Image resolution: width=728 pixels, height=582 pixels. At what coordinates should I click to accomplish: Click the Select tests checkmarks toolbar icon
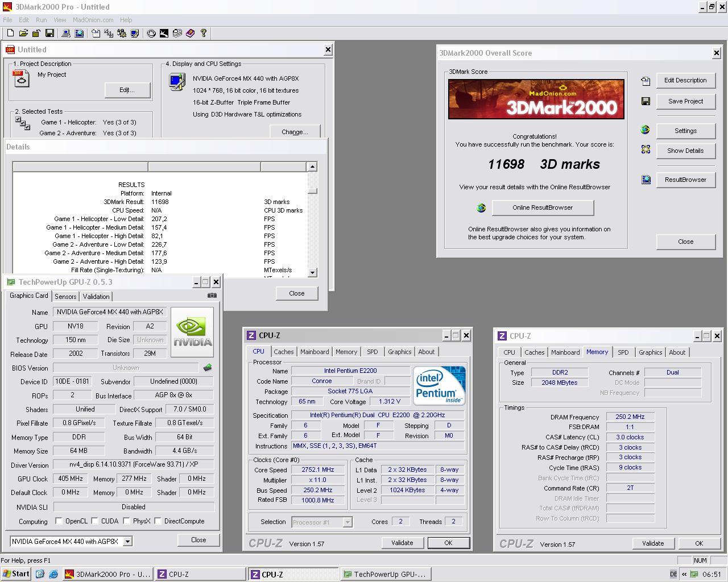(109, 34)
